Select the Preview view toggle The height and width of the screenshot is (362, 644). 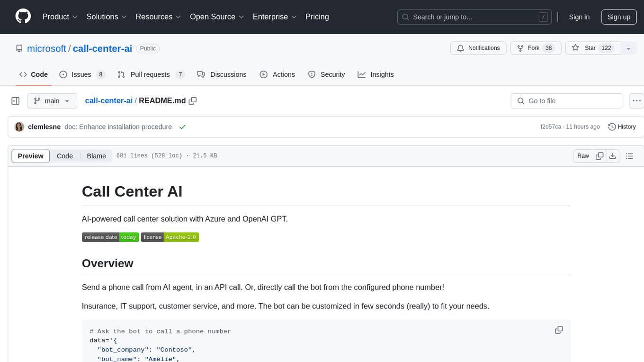(31, 156)
